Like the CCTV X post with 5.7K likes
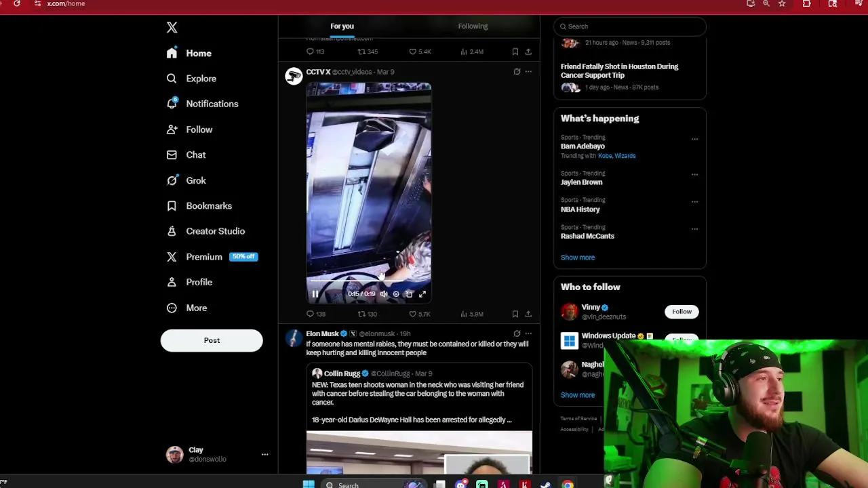This screenshot has height=488, width=868. pos(420,314)
